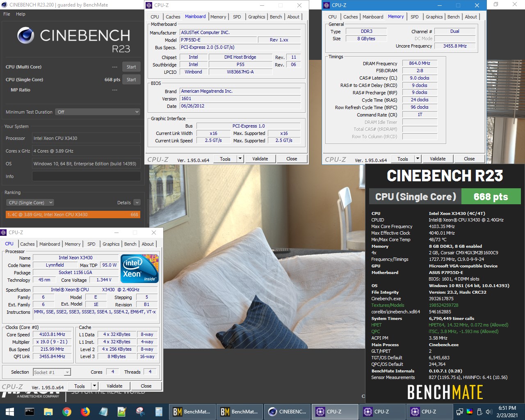Open Tools dropdown arrow in the CPU tab window
The image size is (525, 420).
click(94, 386)
